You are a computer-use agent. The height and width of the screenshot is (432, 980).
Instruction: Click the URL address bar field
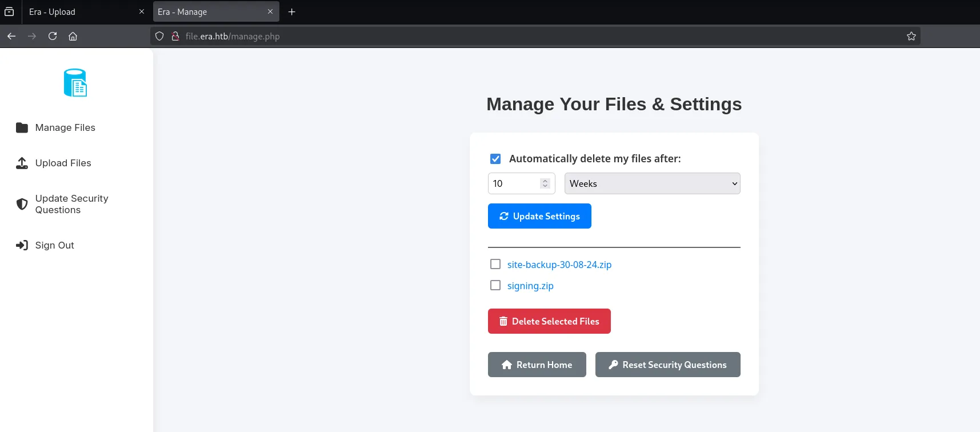(x=514, y=36)
